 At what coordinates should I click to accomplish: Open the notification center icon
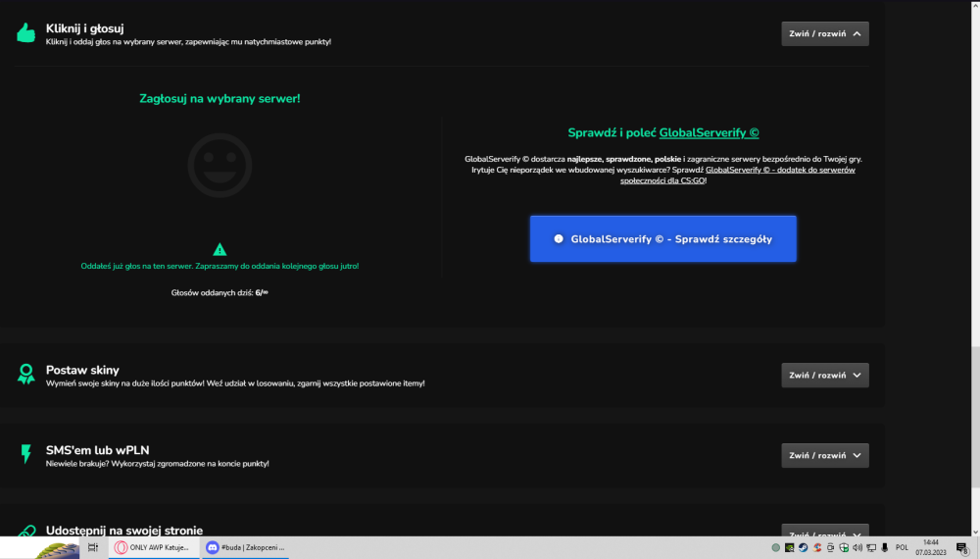[x=963, y=548]
